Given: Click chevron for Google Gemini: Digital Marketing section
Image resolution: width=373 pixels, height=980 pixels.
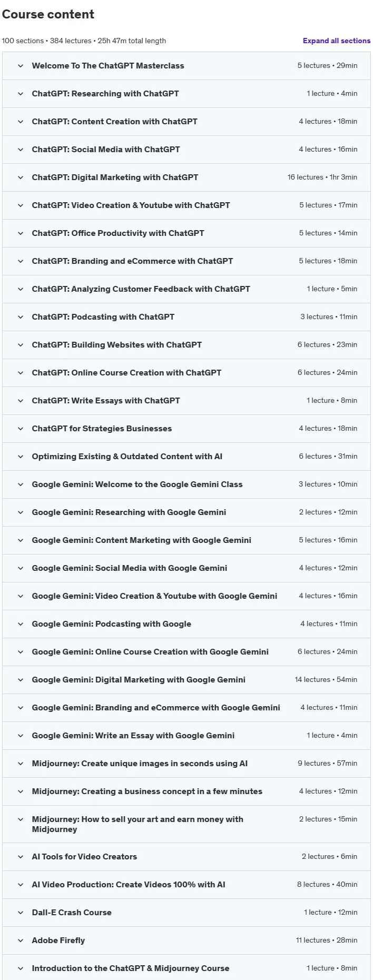Looking at the screenshot, I should 21,680.
